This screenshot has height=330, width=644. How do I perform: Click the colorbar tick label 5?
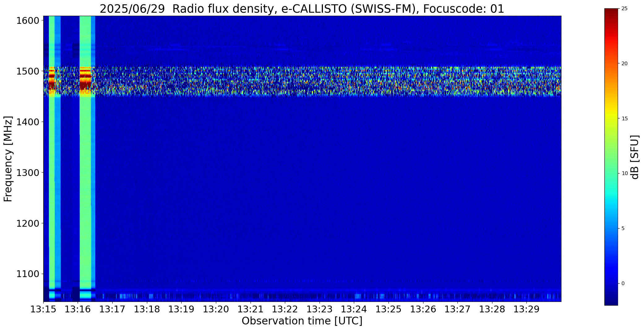623,229
